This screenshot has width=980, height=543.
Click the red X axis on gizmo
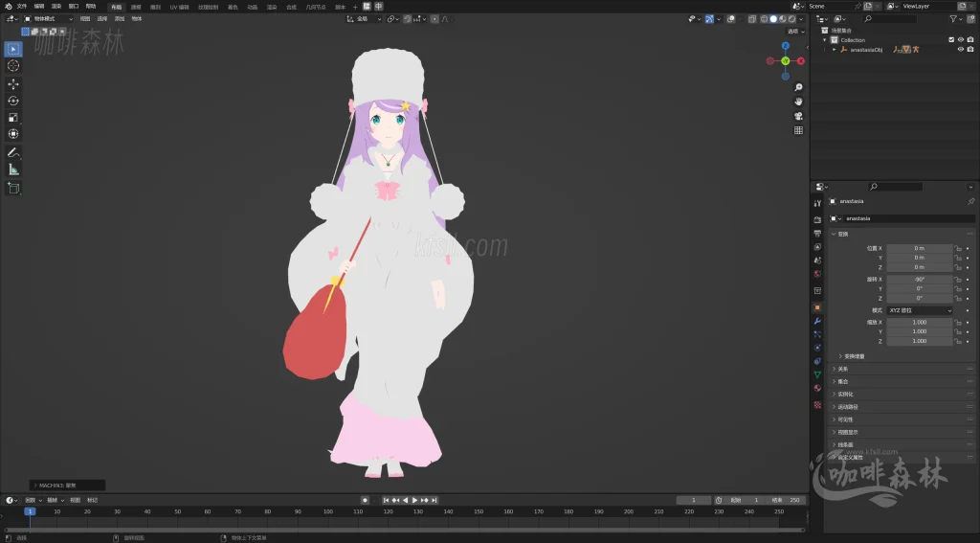pyautogui.click(x=801, y=61)
